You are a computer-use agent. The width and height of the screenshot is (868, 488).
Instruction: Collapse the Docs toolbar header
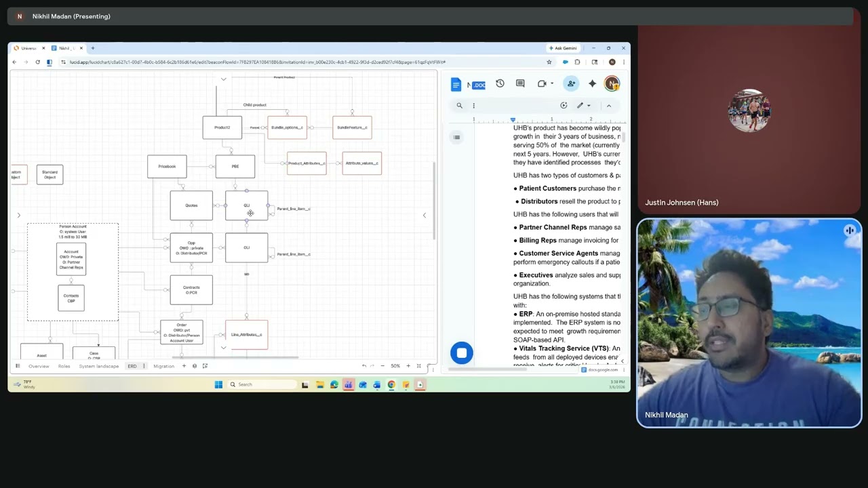point(608,106)
